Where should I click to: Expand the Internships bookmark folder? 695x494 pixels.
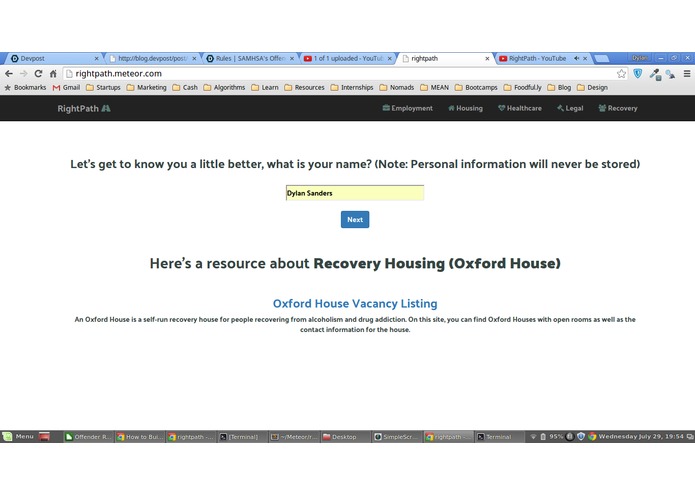[x=352, y=87]
